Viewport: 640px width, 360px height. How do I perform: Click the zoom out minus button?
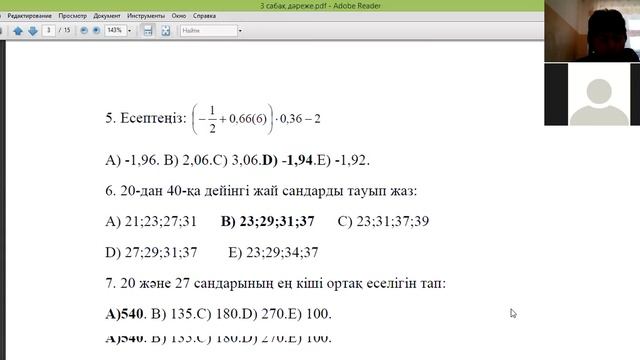click(x=84, y=31)
